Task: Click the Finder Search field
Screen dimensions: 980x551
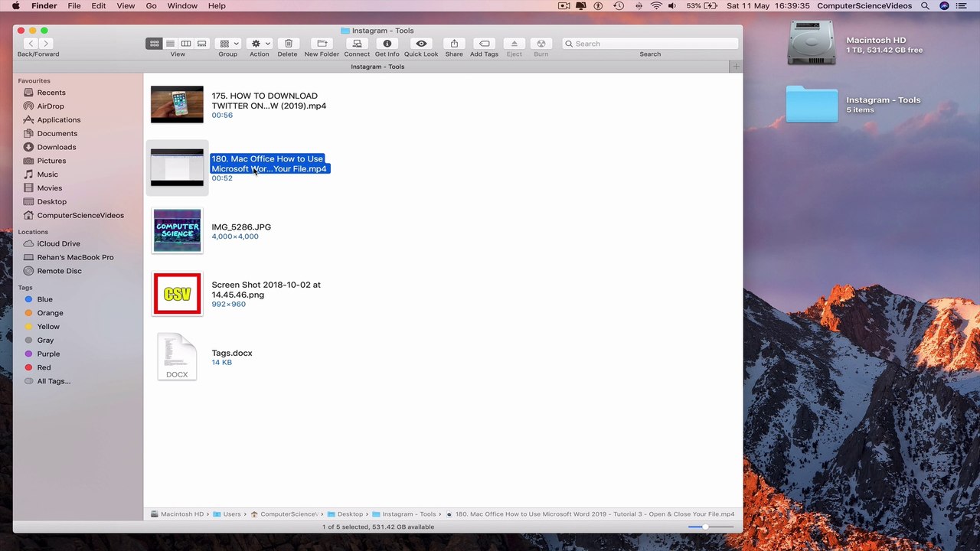Action: point(650,44)
